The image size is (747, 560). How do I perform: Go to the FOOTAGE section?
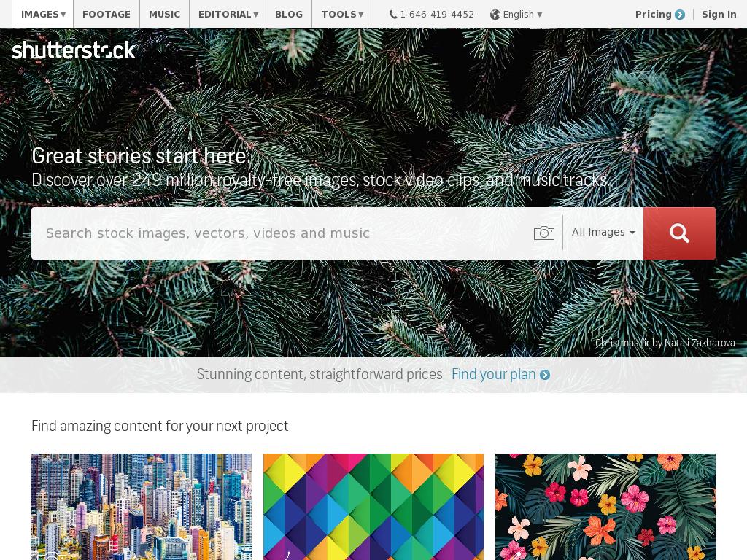coord(107,15)
